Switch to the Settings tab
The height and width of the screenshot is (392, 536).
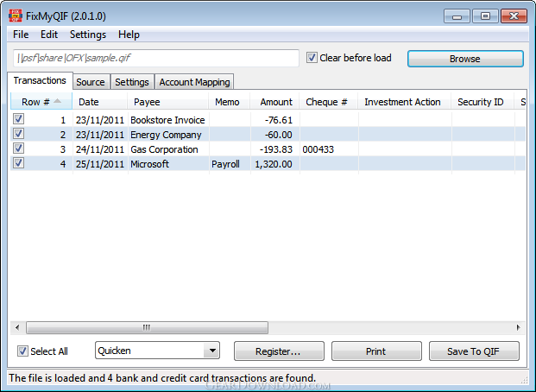tap(132, 82)
